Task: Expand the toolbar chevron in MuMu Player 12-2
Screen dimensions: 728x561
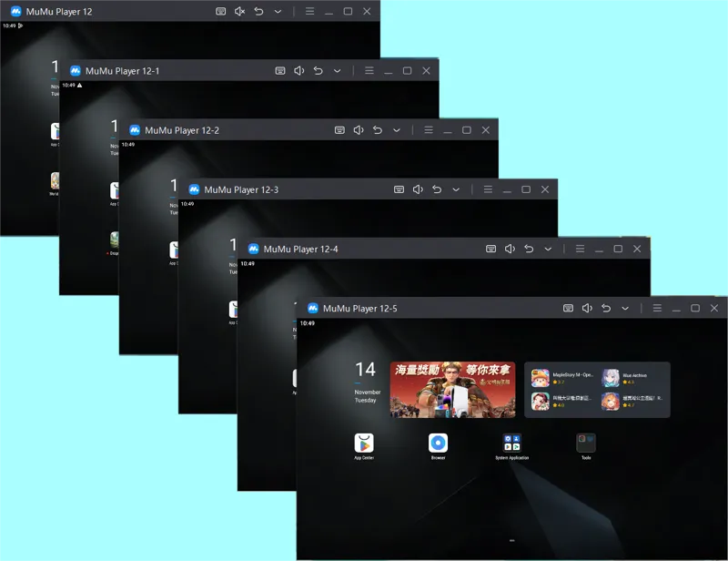Action: pos(397,130)
